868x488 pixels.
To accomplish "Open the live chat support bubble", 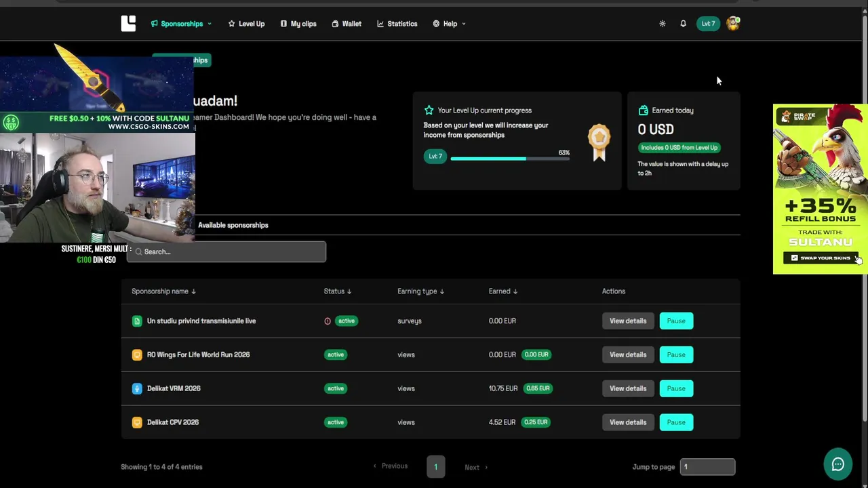I will 838,464.
